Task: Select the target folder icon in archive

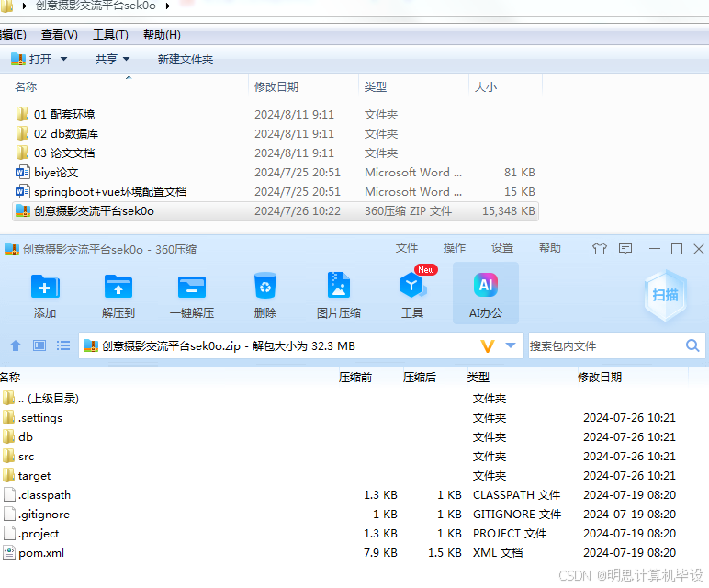Action: pos(8,475)
